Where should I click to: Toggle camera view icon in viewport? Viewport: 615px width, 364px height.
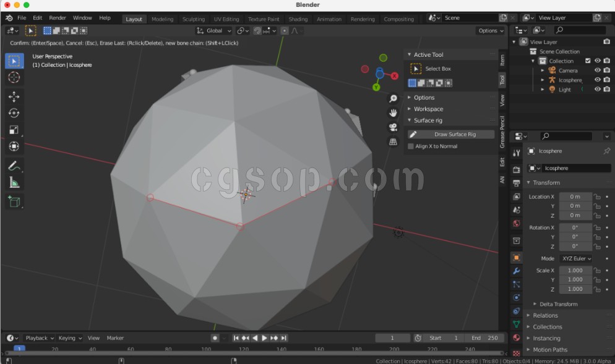pos(393,127)
